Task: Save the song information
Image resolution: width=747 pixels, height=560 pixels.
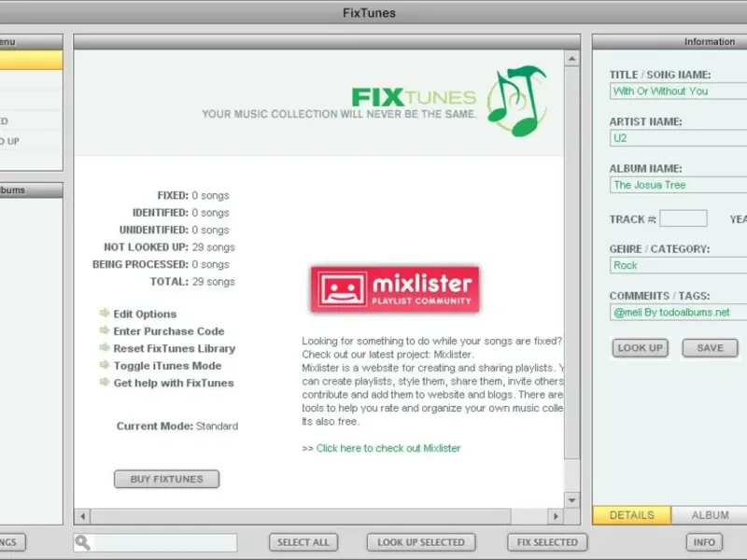Action: click(x=711, y=348)
